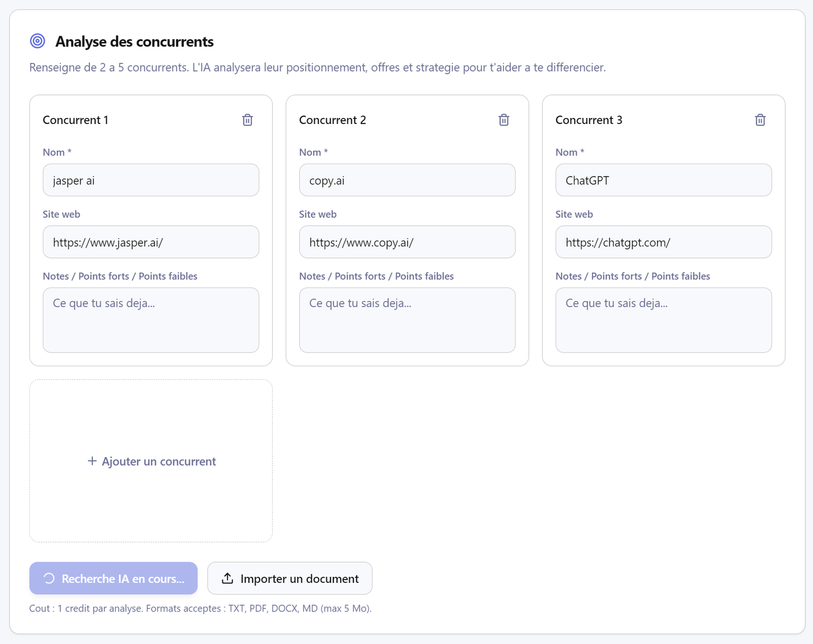Click the Site web field with jasper.ai URL

click(151, 242)
